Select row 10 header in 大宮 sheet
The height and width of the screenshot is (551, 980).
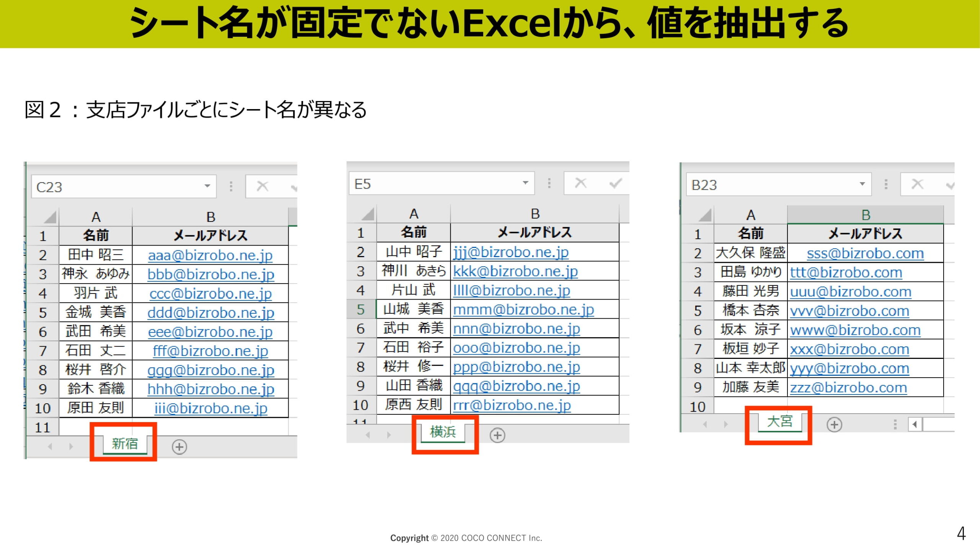(697, 406)
